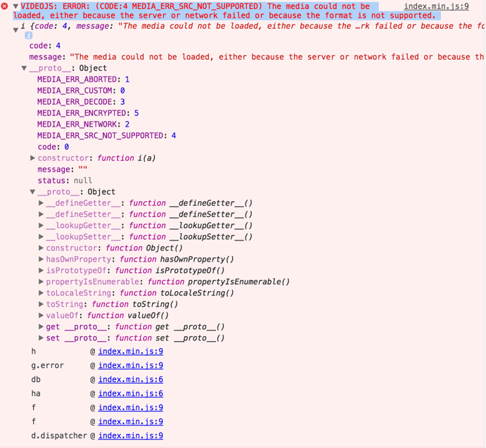
Task: Click the message: "The media could not" property
Action: point(256,57)
